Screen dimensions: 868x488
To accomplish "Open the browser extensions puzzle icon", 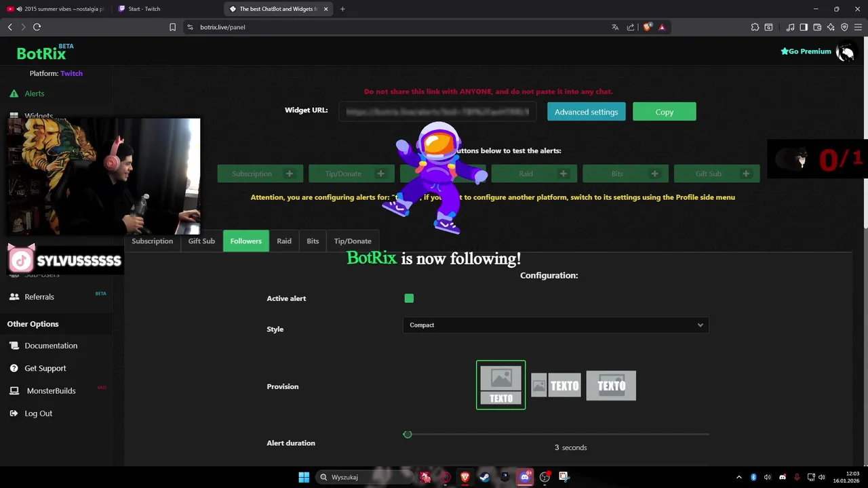I will pyautogui.click(x=755, y=27).
